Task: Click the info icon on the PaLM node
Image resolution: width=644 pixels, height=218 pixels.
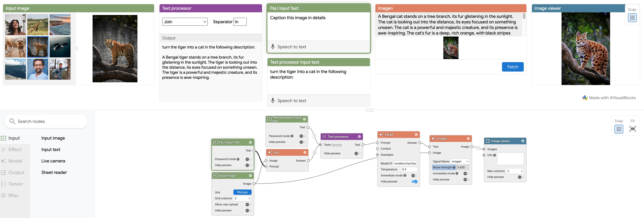Action: pyautogui.click(x=416, y=135)
